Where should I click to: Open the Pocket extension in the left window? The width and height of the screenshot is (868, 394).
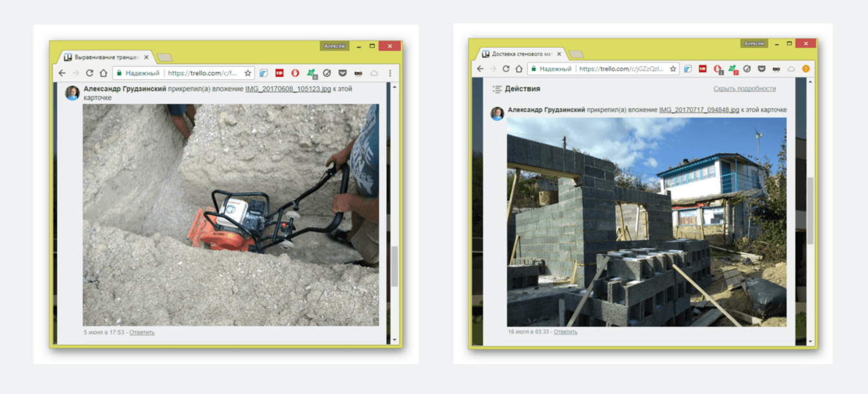coord(343,73)
